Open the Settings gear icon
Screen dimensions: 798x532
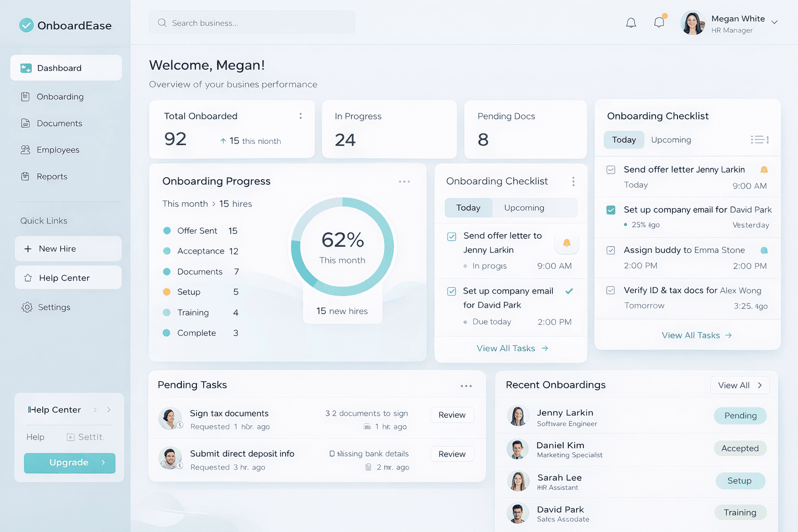click(x=26, y=307)
